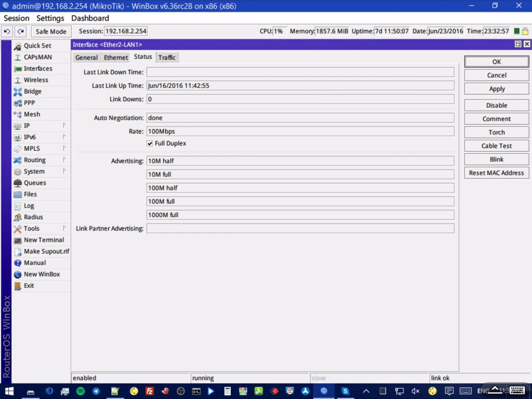Click the "1000M full" advertising entry

300,215
